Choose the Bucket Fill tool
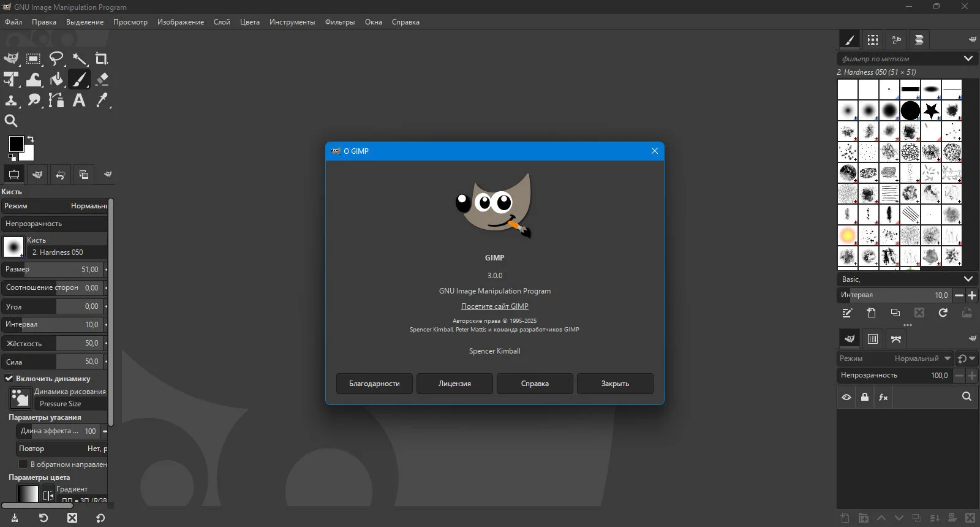The width and height of the screenshot is (980, 527). pos(56,79)
